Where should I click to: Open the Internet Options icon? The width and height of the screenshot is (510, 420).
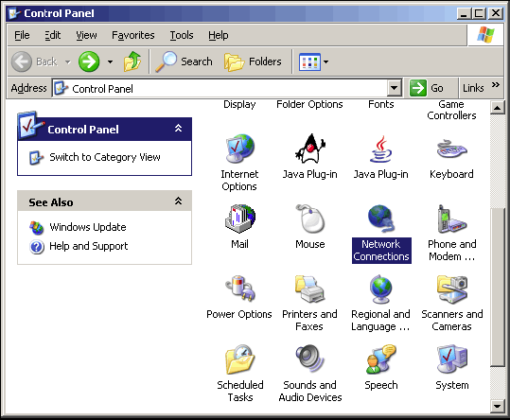(x=240, y=149)
